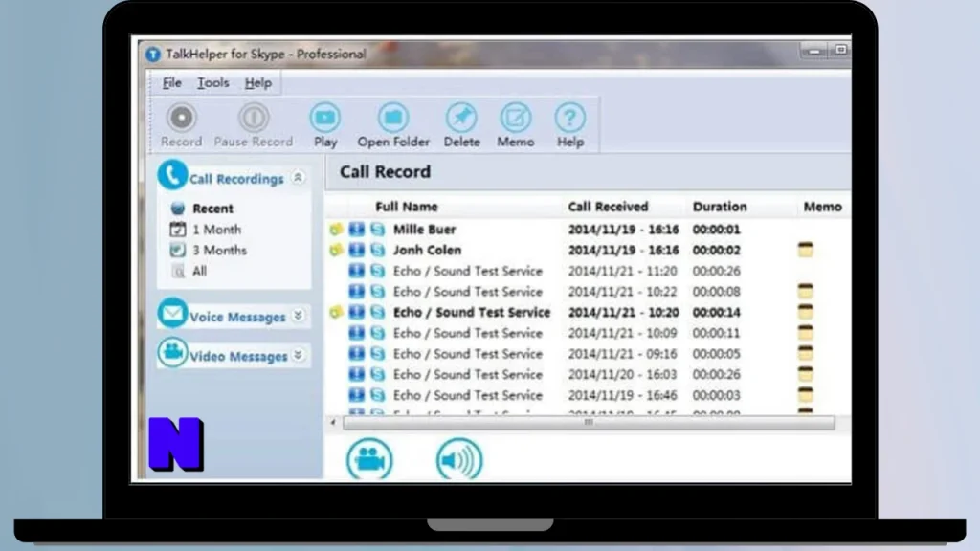Open the memo icon on the 16:03 row

[806, 374]
